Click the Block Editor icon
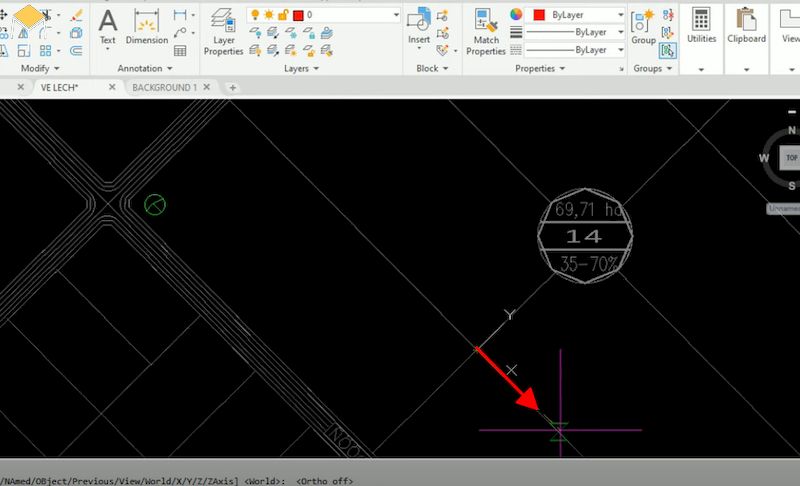 [x=442, y=33]
